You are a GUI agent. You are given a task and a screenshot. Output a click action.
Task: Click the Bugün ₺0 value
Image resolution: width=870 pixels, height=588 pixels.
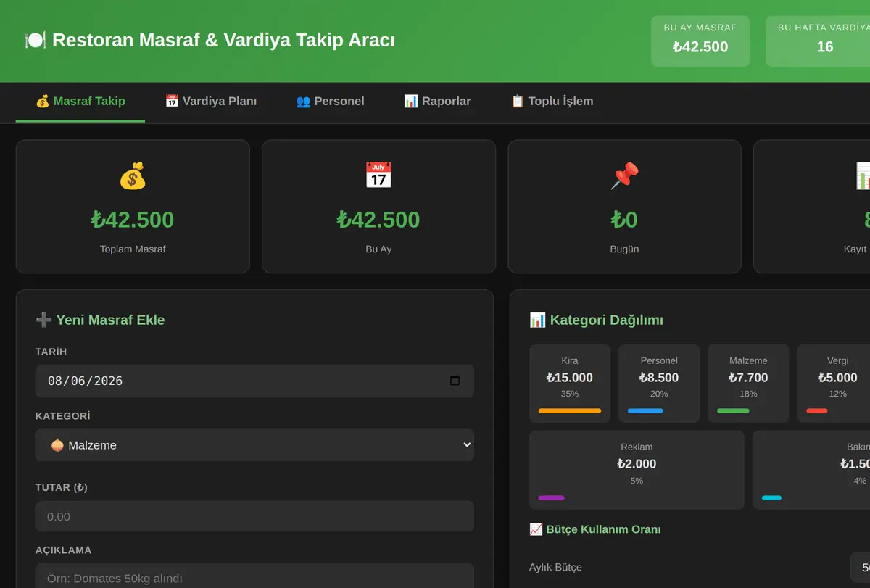click(624, 220)
